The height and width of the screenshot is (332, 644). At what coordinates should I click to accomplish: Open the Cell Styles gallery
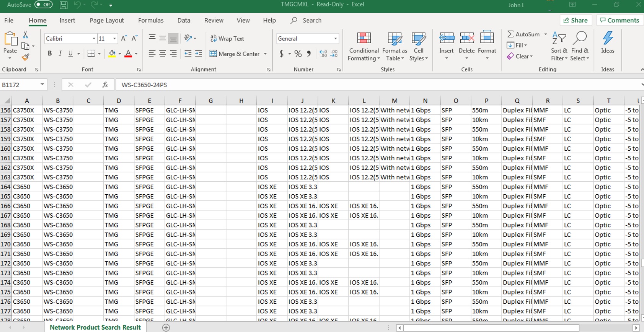click(419, 46)
